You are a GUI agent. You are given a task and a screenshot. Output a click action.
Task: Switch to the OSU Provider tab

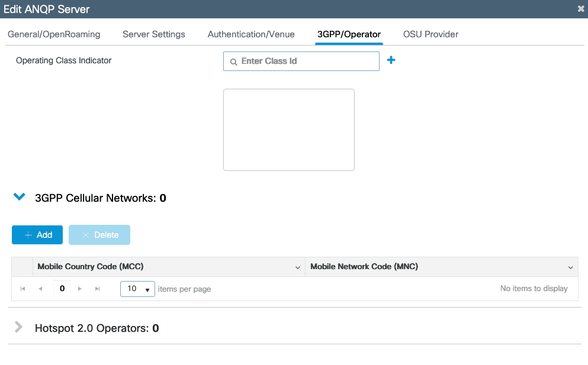click(x=430, y=34)
